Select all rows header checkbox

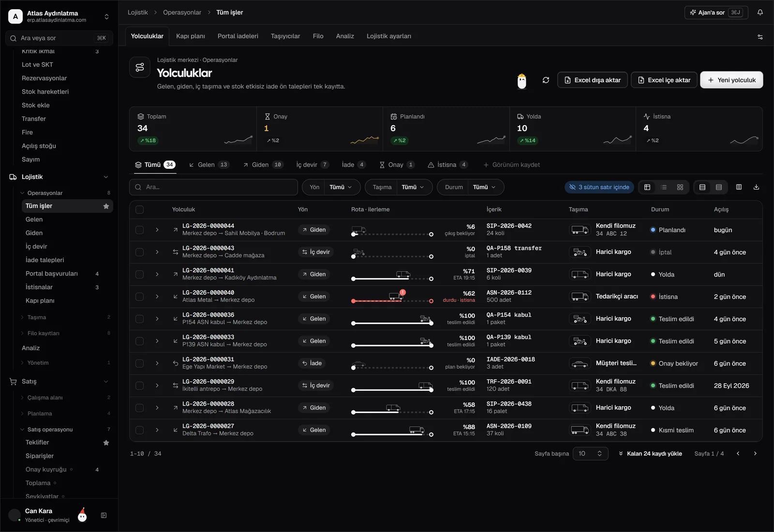tap(140, 210)
